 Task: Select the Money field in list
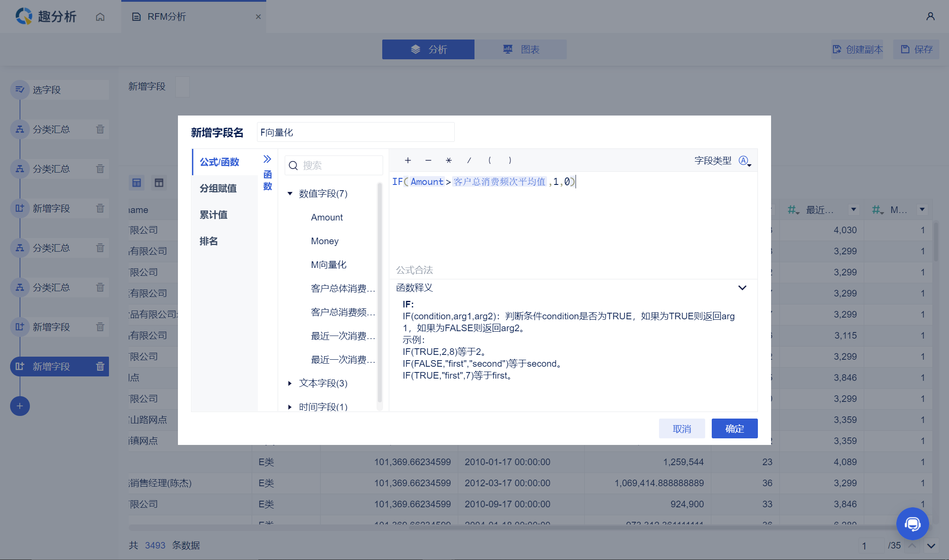[x=325, y=241]
